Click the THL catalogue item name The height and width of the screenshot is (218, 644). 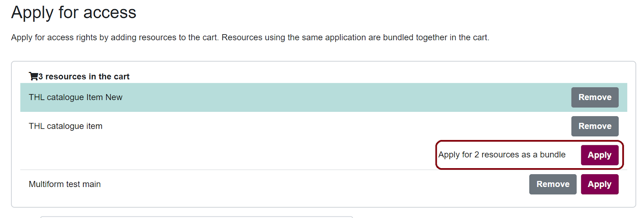pos(66,126)
